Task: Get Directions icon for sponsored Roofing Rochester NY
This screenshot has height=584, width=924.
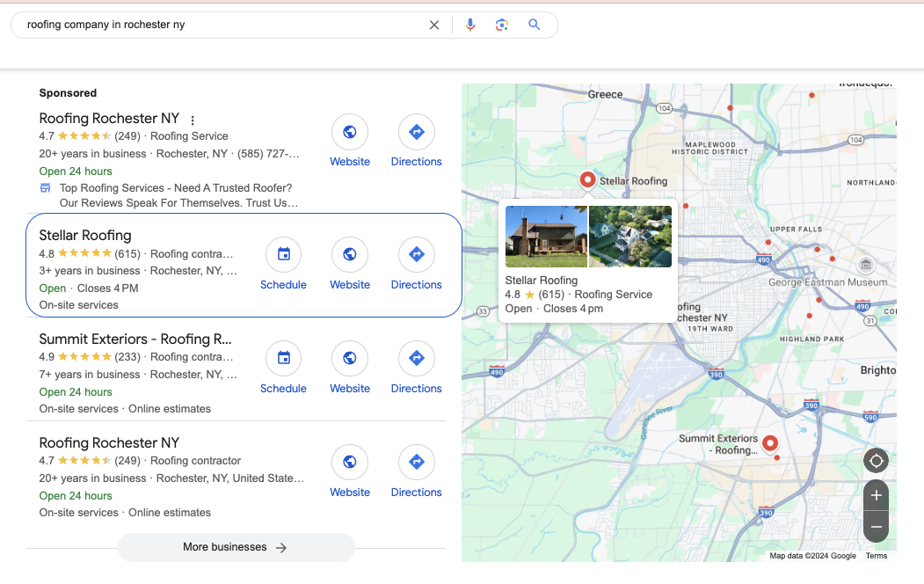Action: click(417, 132)
